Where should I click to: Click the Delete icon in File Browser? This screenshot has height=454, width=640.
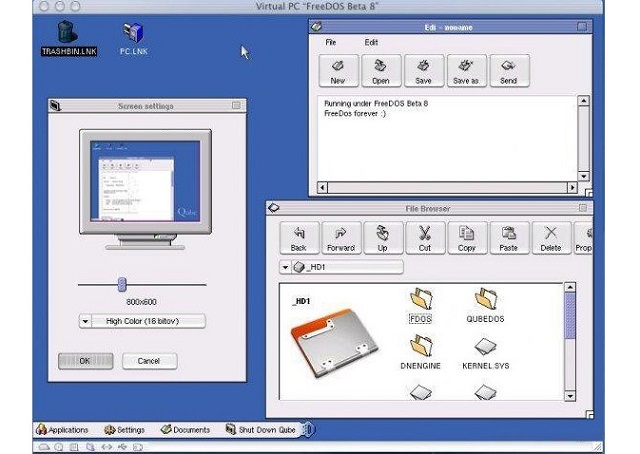[551, 238]
